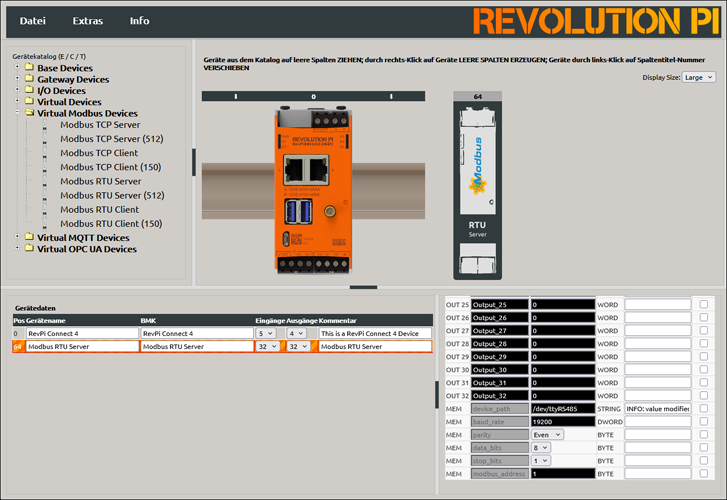Select Modbus RTU Server (512) catalog entry
This screenshot has width=727, height=500.
point(112,195)
